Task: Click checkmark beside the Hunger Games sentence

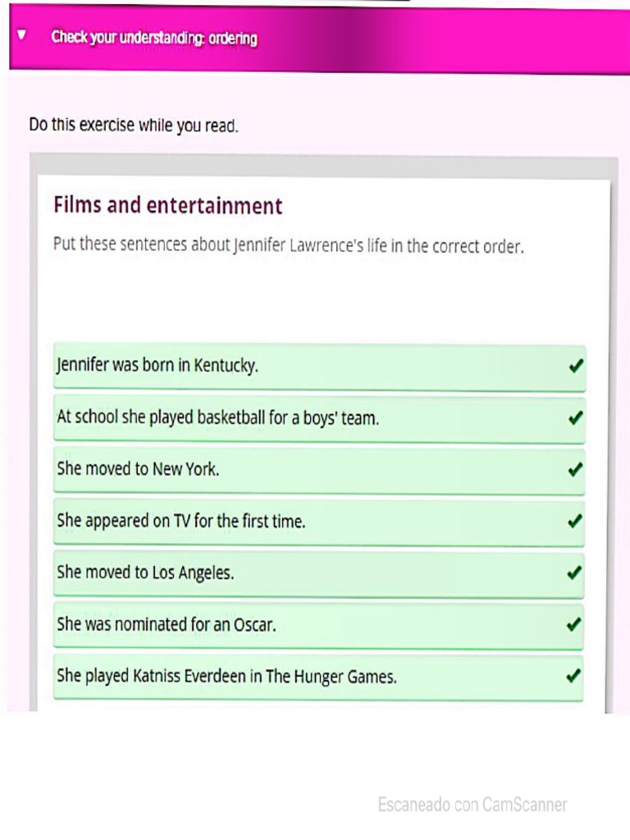Action: [x=576, y=676]
